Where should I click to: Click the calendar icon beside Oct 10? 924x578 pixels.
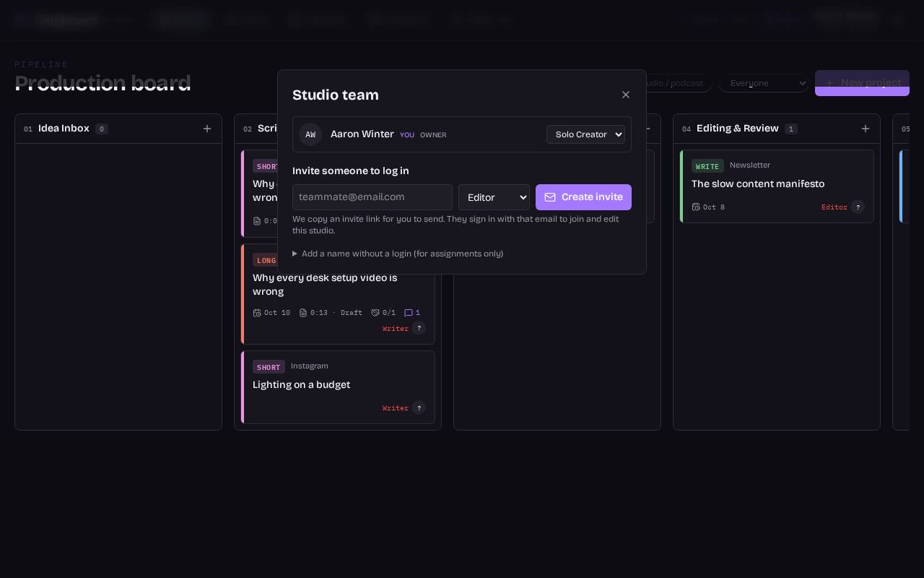(x=257, y=313)
